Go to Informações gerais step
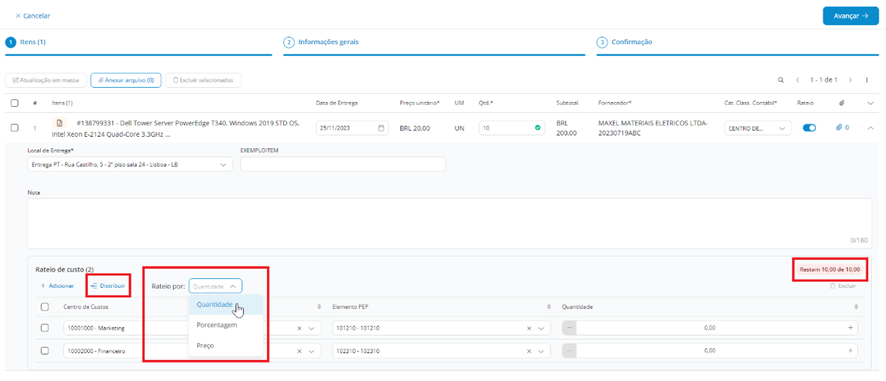The image size is (886, 381). [x=321, y=42]
